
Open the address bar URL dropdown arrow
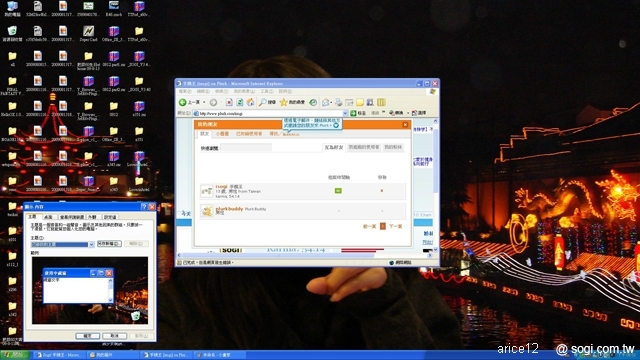345,113
